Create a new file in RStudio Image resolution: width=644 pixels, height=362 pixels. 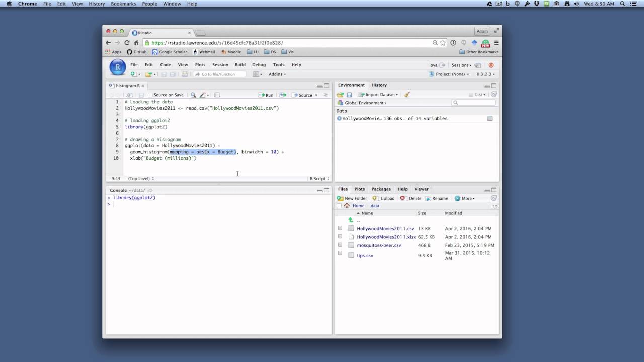tap(133, 74)
